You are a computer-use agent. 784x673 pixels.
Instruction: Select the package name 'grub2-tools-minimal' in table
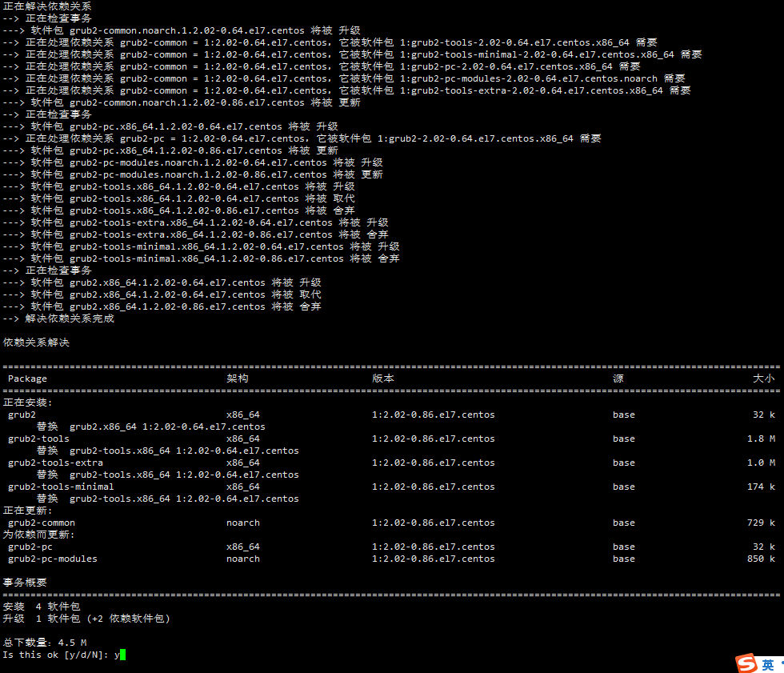61,487
